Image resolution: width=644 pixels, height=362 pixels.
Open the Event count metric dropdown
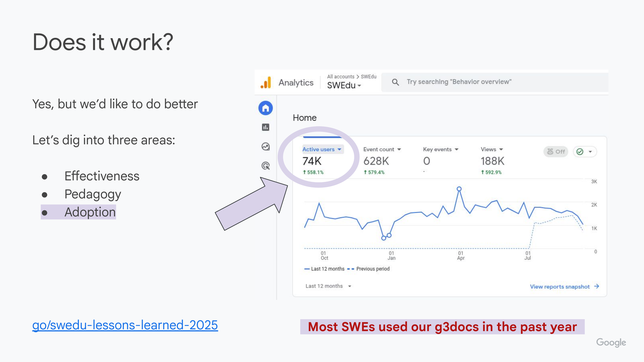click(382, 149)
